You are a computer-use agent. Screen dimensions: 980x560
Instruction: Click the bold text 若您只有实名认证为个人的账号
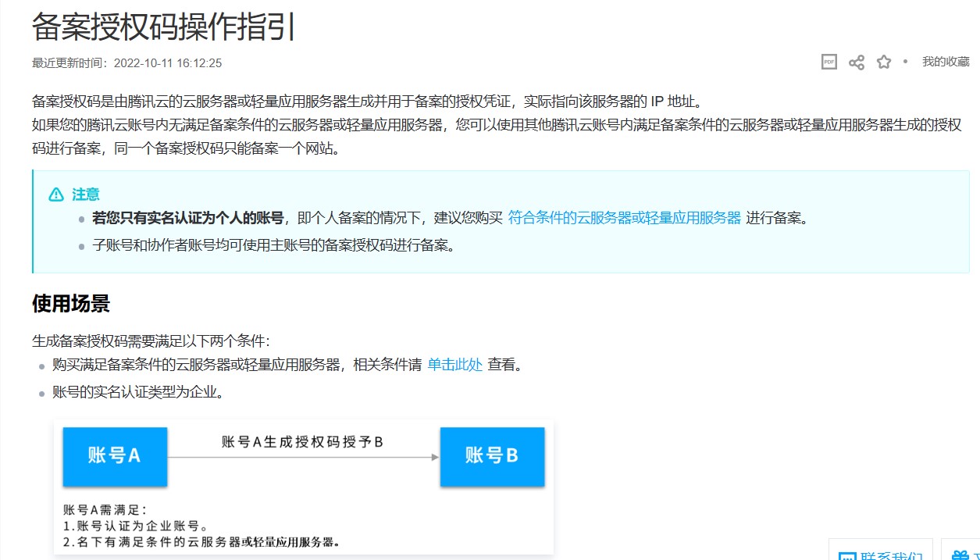[x=187, y=218]
